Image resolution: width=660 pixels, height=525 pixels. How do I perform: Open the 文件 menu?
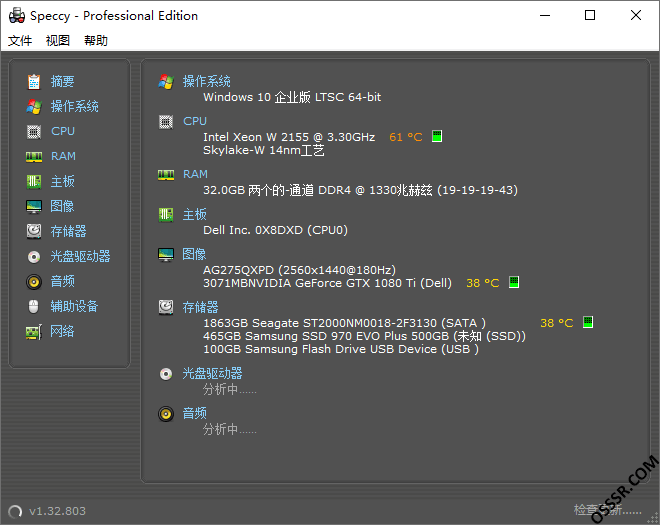click(20, 40)
